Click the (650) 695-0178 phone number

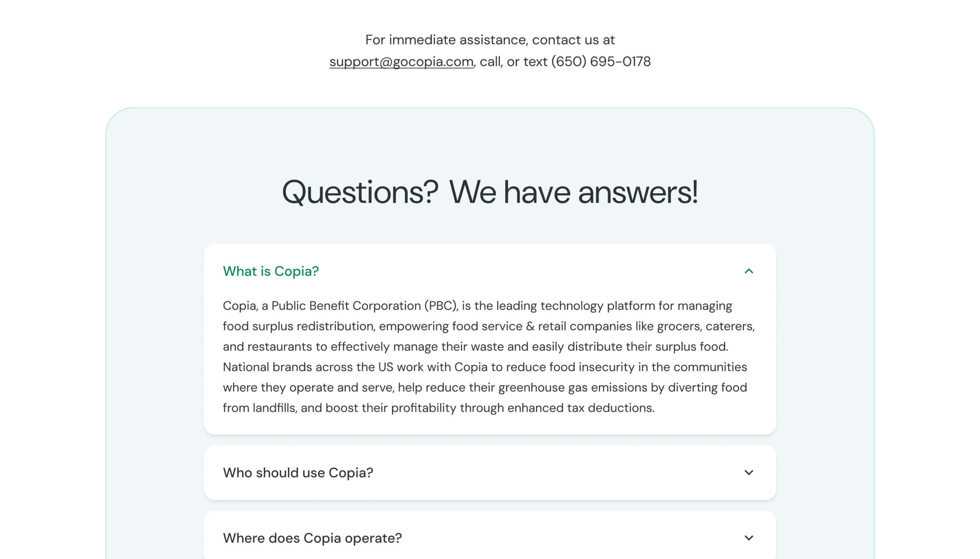click(601, 61)
